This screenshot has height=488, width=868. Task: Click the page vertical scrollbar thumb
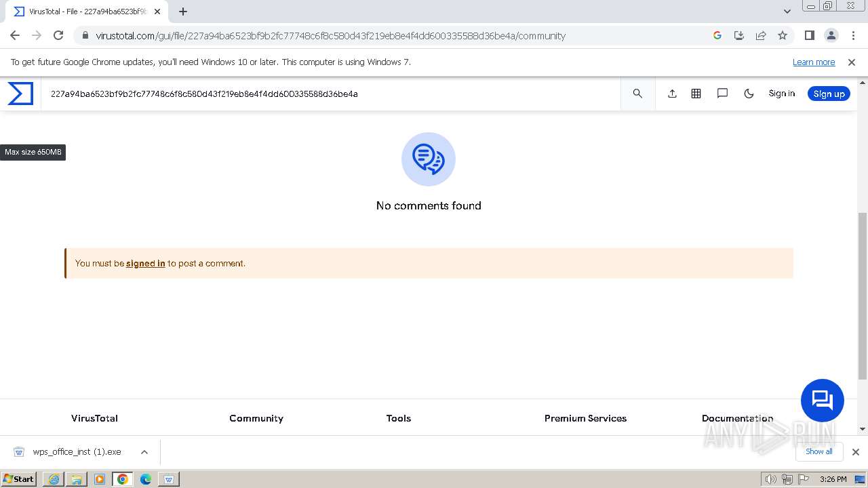(863, 296)
